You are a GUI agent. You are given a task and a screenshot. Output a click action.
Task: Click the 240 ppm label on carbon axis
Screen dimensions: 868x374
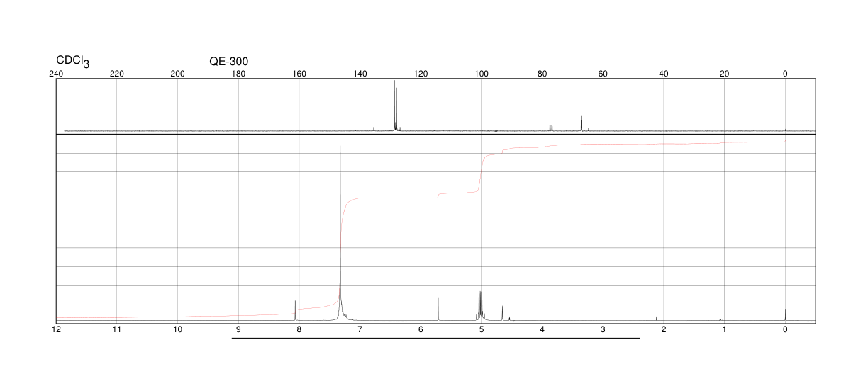pos(57,73)
